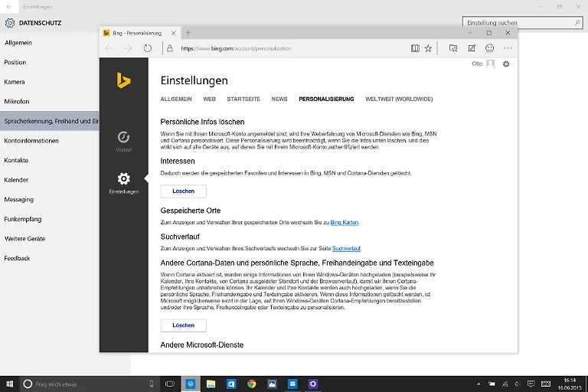Click Löschen button under Interessen

click(183, 191)
